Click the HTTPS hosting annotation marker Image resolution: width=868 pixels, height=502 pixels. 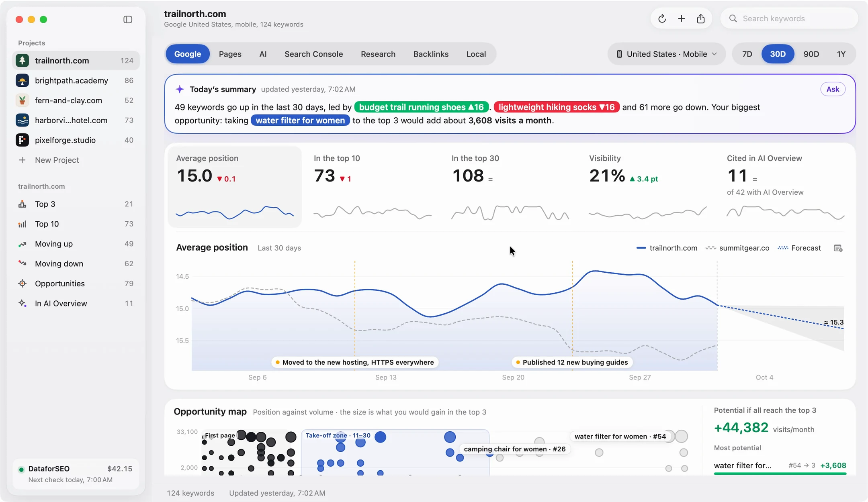point(355,362)
